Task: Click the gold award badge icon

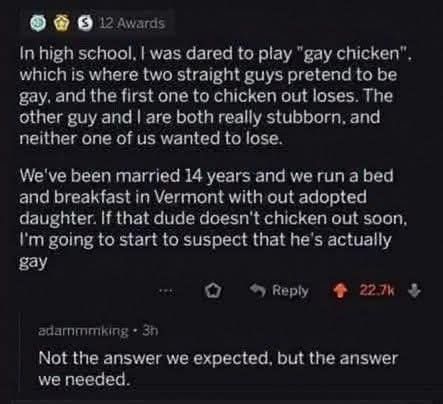Action: click(60, 24)
